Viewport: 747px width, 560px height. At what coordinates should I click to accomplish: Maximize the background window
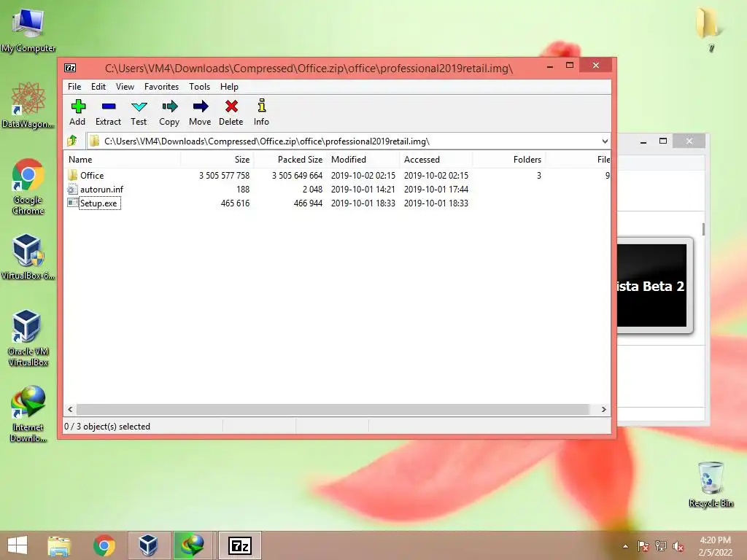(662, 141)
